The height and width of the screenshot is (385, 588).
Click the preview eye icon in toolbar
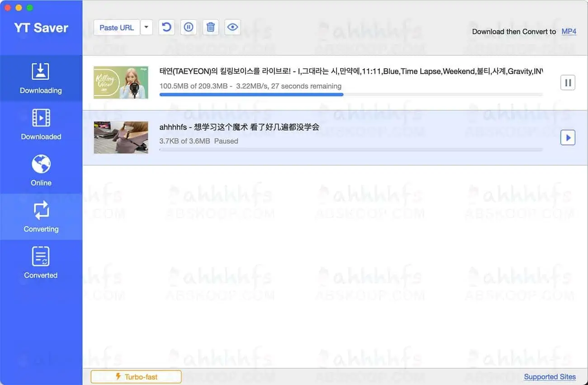click(232, 27)
